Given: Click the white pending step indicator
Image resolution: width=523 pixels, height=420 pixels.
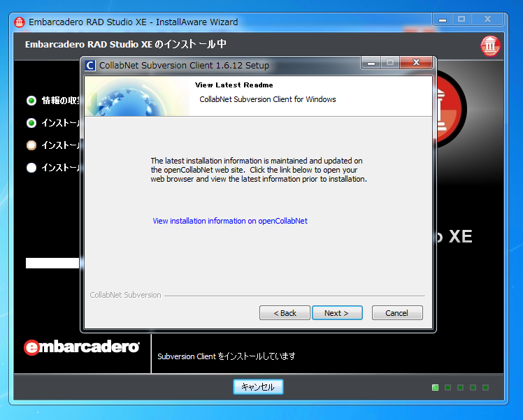Looking at the screenshot, I should [31, 168].
